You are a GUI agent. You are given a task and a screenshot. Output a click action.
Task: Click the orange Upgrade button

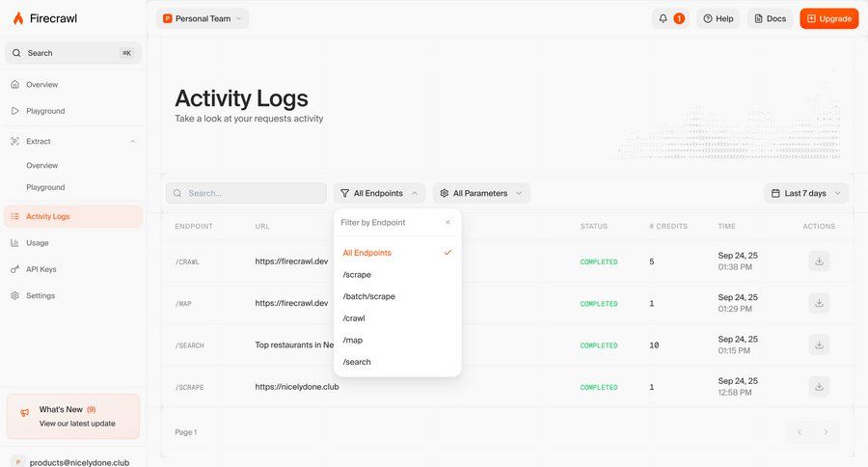[828, 18]
